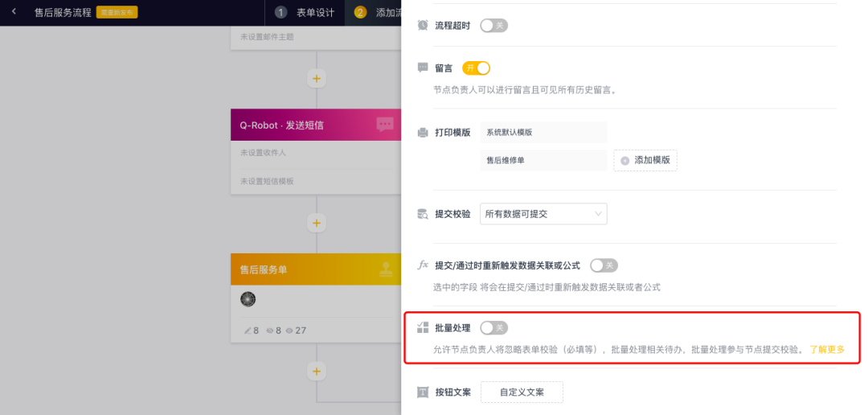Screen dimensions: 868x415
Task: Toggle the 流程超时 switch on
Action: tap(493, 25)
